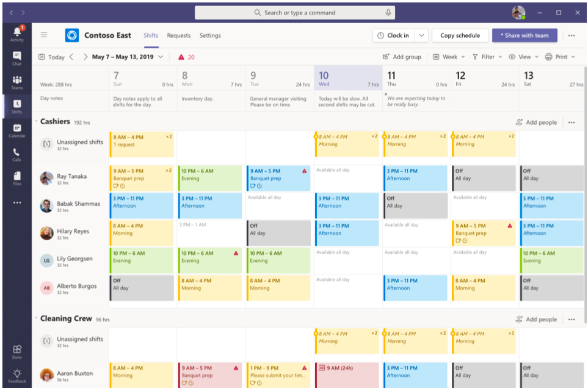Click Ray Tanaka's profile photo
The width and height of the screenshot is (588, 390).
coord(46,178)
